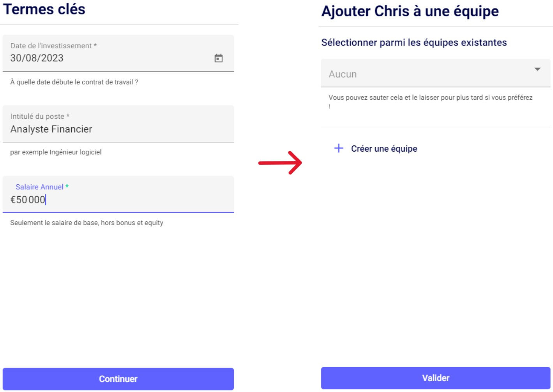Click the plus icon beside Créer une équipe

(339, 148)
